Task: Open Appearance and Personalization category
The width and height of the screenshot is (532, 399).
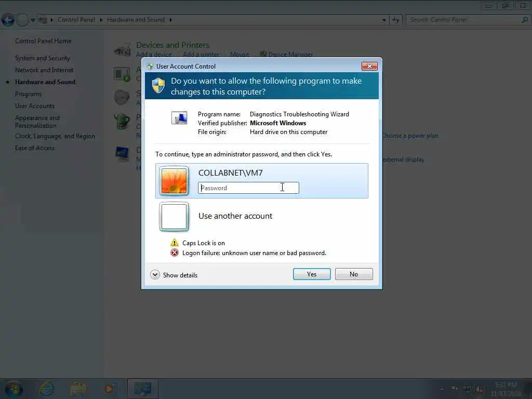Action: [37, 122]
